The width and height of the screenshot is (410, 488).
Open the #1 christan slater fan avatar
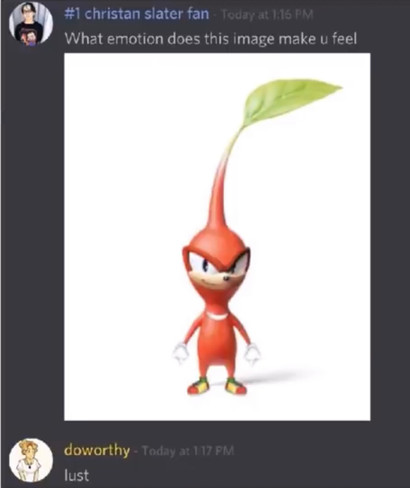31,24
